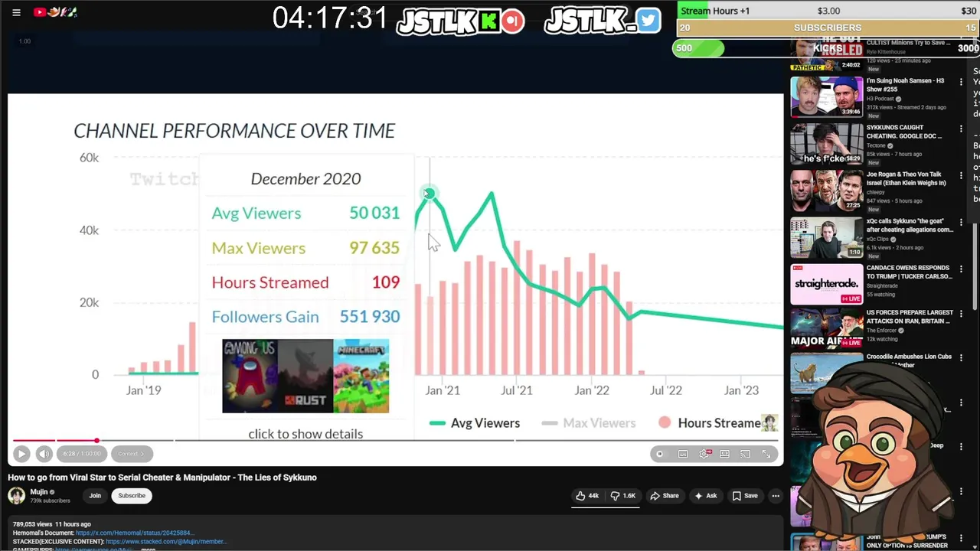This screenshot has width=980, height=551.
Task: Click the 6:28 / 1:00:00 time display
Action: pos(82,454)
